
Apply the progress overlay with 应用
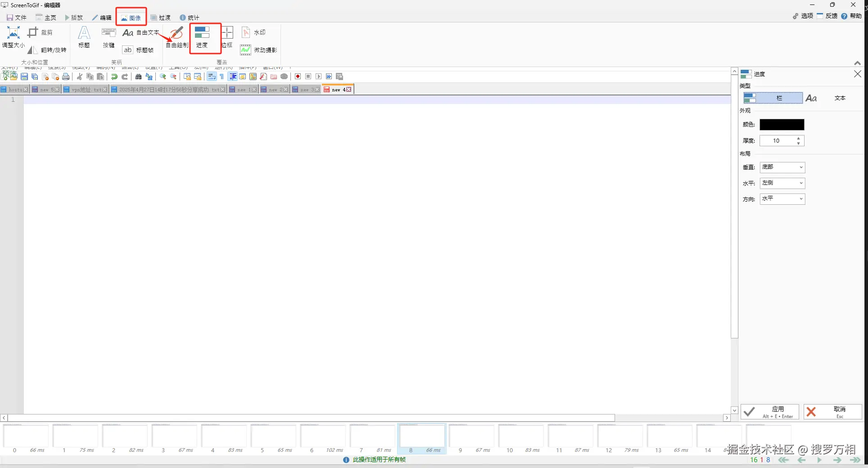(x=770, y=412)
